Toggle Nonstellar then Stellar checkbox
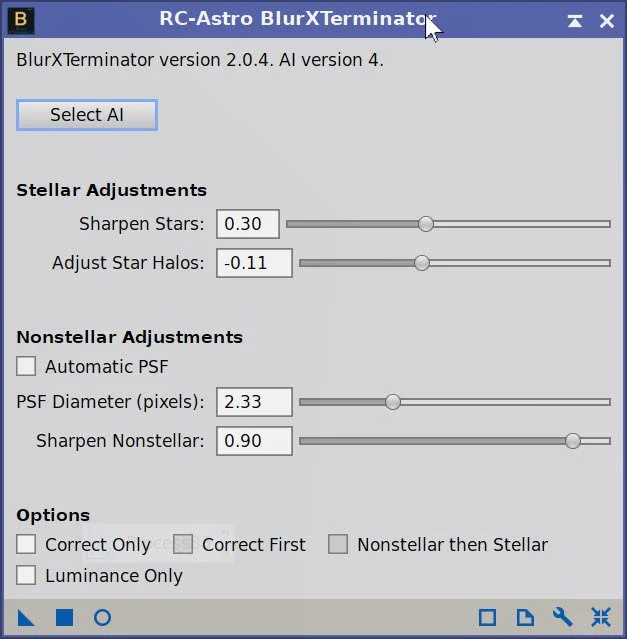This screenshot has width=627, height=639. click(x=338, y=544)
